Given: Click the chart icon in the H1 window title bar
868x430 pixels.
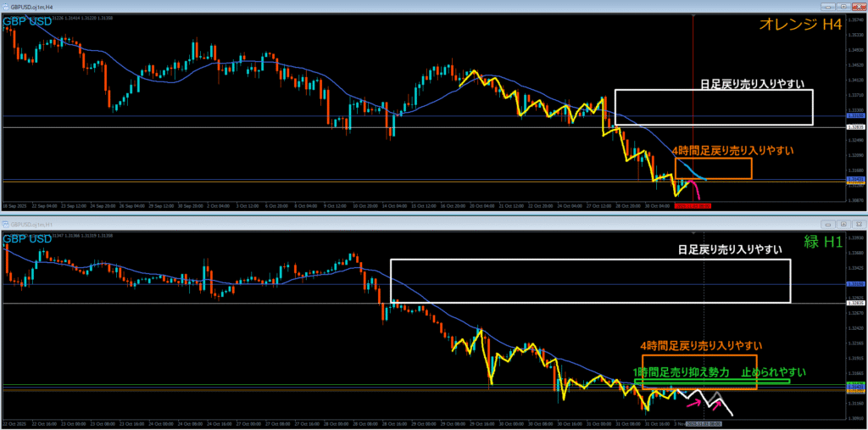Looking at the screenshot, I should (x=5, y=225).
